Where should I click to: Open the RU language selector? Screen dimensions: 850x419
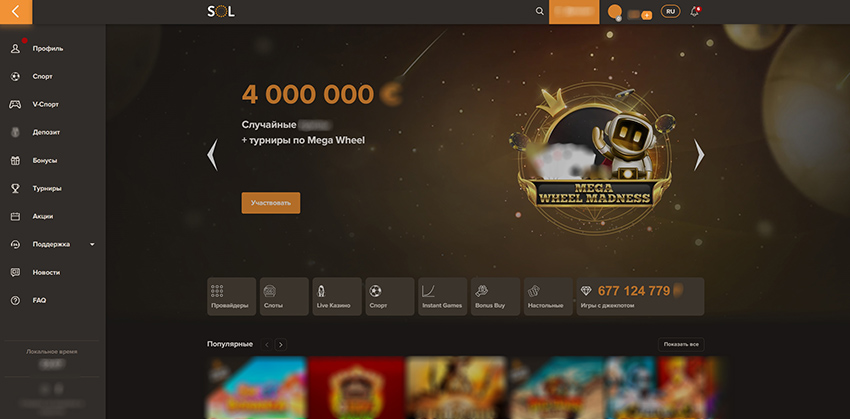click(671, 11)
